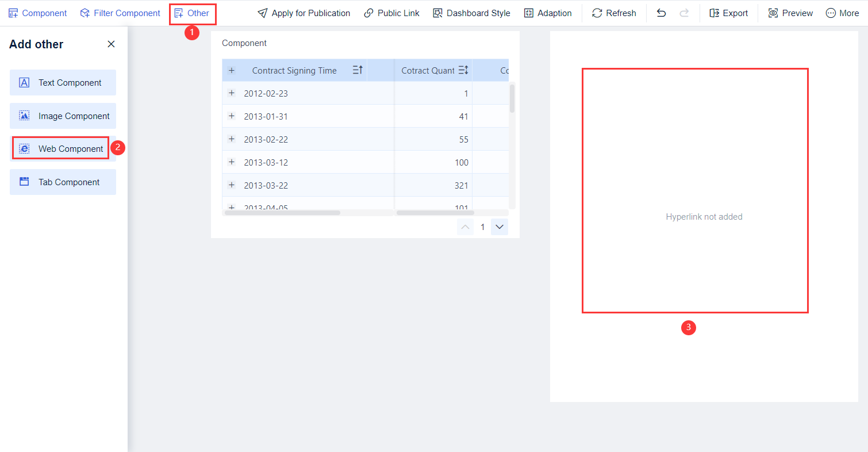
Task: Open the More menu
Action: coord(842,13)
